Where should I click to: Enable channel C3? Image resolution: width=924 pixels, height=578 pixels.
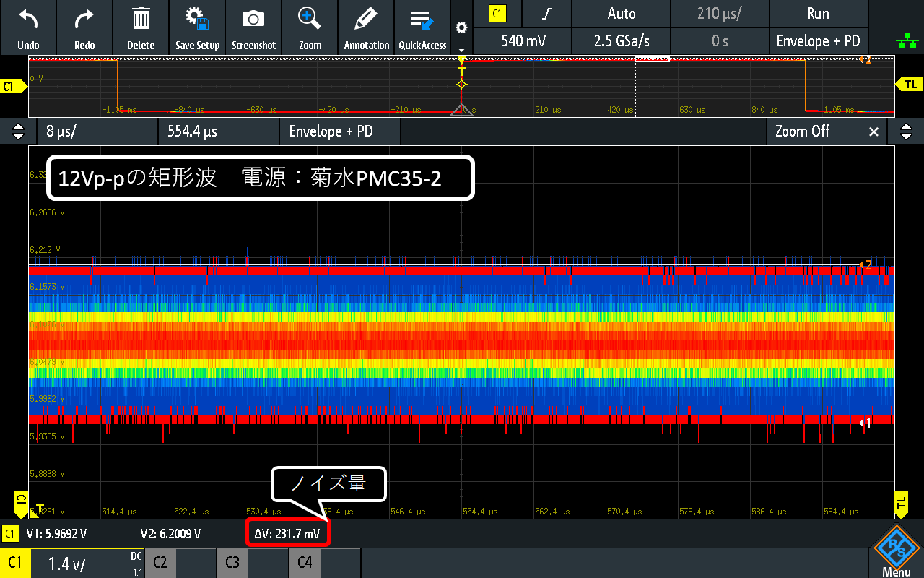click(253, 563)
